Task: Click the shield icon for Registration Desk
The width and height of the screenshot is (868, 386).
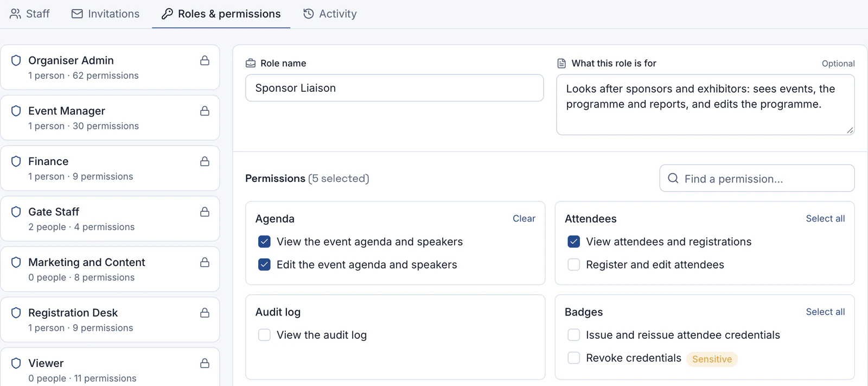Action: coord(16,313)
